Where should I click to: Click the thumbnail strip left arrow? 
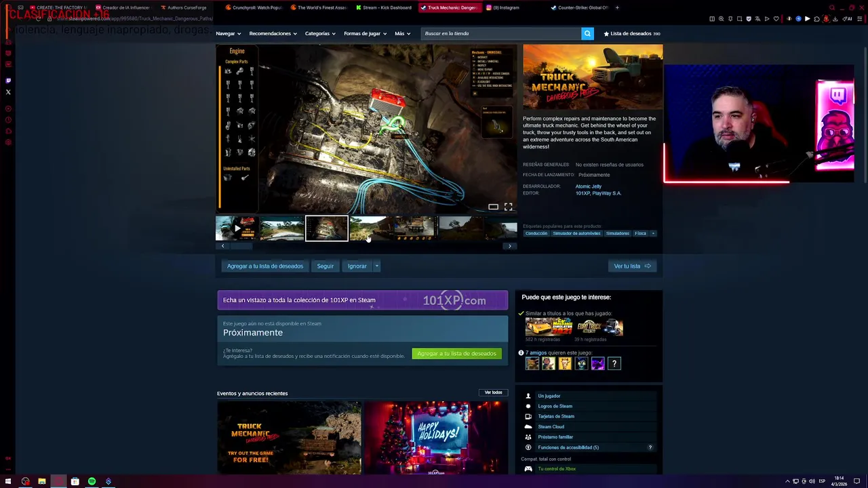point(222,246)
